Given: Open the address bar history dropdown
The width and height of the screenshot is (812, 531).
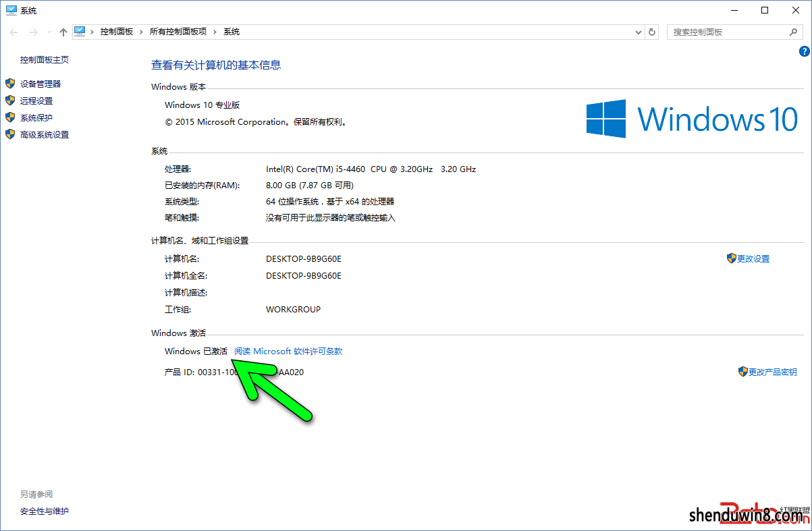Looking at the screenshot, I should tap(639, 32).
